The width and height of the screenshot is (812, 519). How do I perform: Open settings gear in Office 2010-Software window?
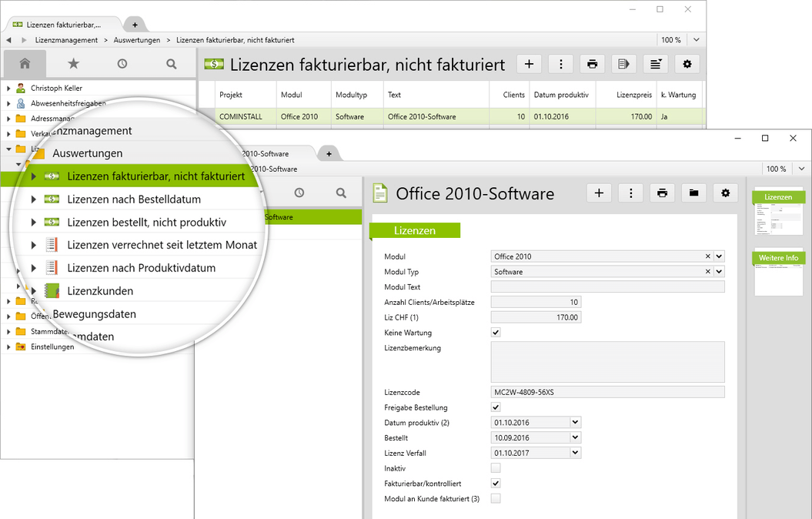pyautogui.click(x=725, y=193)
